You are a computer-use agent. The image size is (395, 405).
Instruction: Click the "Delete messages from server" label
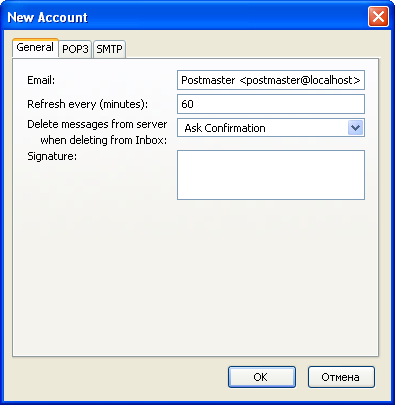pyautogui.click(x=97, y=124)
